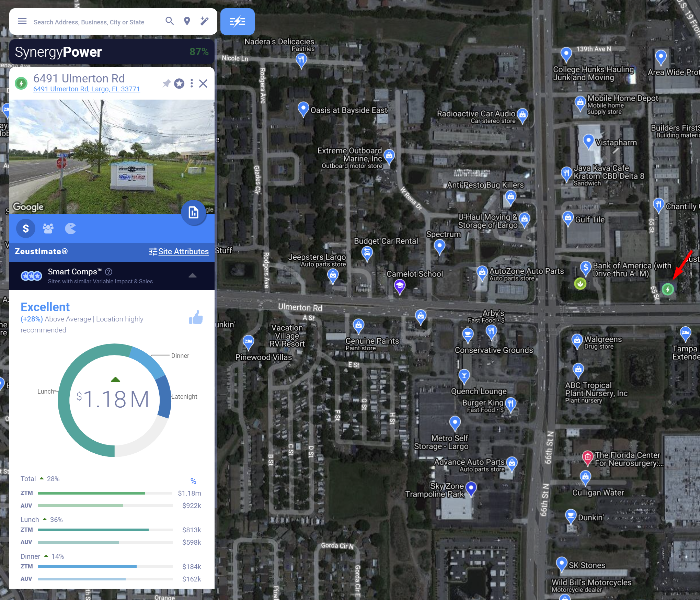Click the SynergyPower header banner
Screen dimensions: 700x600
(112, 52)
